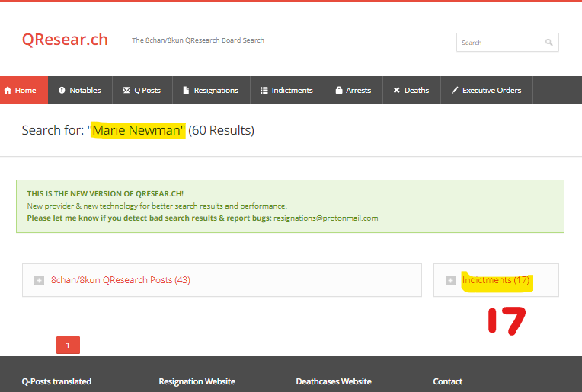The height and width of the screenshot is (392, 582).
Task: Click the Deaths X icon
Action: tap(396, 90)
